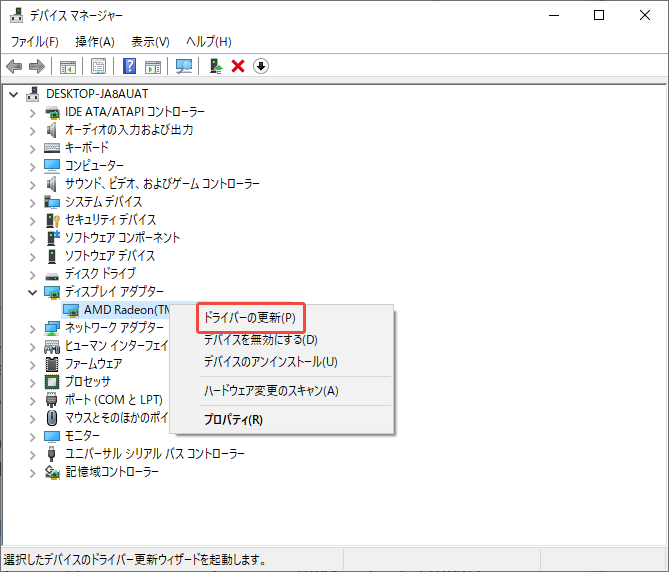Click the security devices key icon

52,220
